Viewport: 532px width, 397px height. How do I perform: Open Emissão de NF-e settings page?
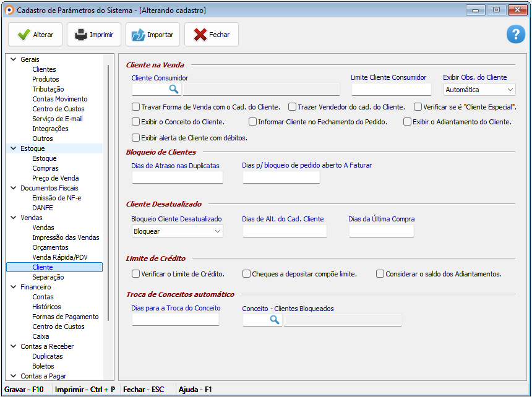point(56,198)
